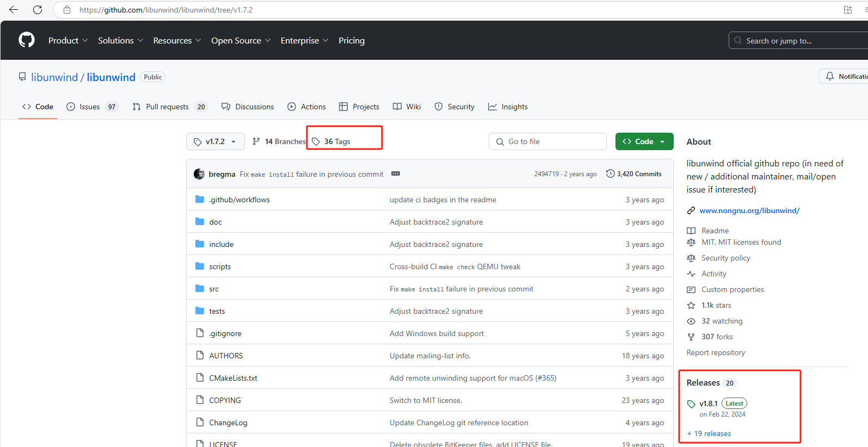Visit www.nongnu.org/libunwind/ link
This screenshot has width=868, height=447.
click(749, 210)
